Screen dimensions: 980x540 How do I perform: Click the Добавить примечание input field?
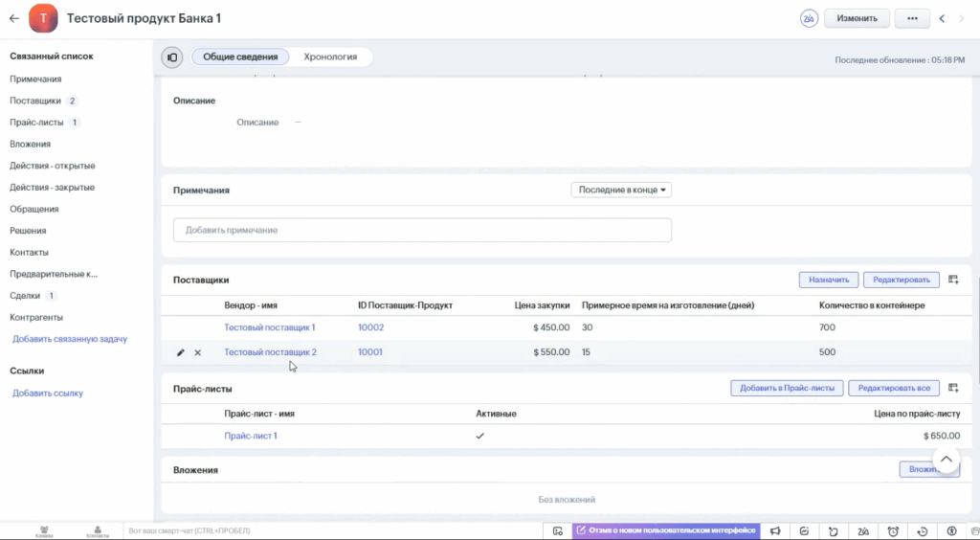pos(422,230)
